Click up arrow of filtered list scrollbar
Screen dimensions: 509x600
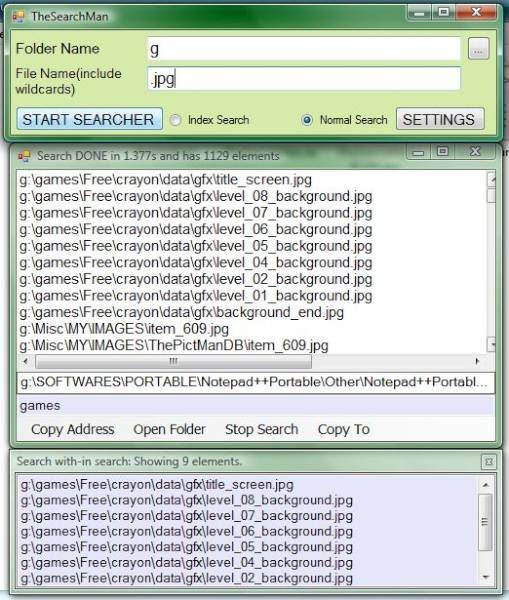(485, 485)
